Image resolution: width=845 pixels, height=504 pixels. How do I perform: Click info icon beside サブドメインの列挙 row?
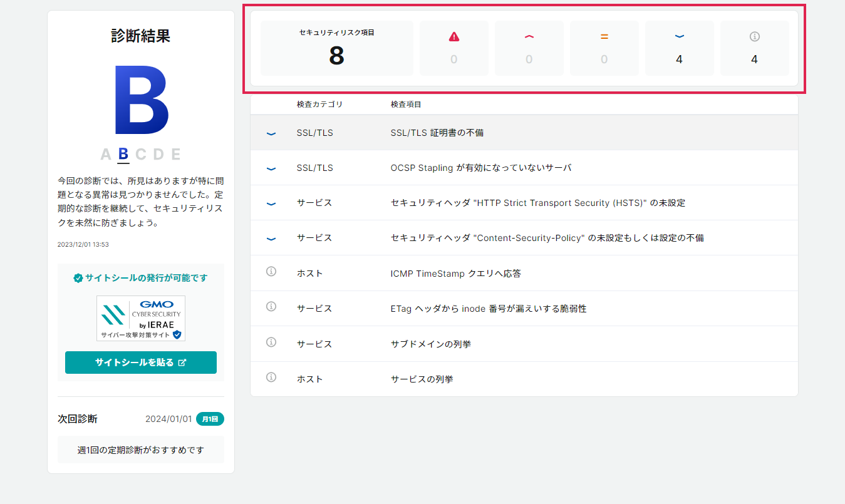tap(271, 342)
